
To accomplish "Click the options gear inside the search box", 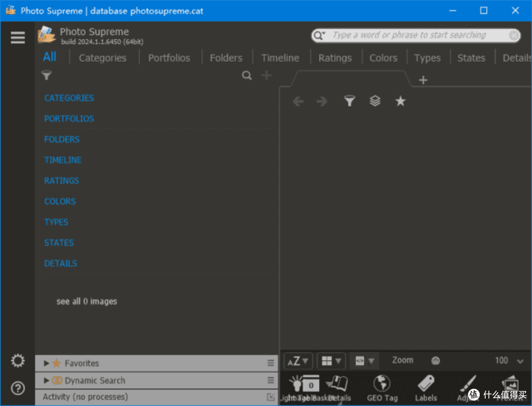I will (514, 35).
